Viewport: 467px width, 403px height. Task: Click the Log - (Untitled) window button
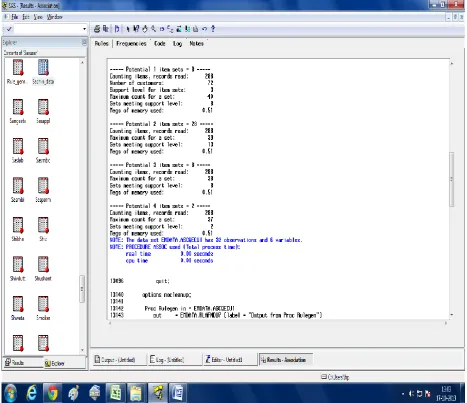click(x=175, y=360)
